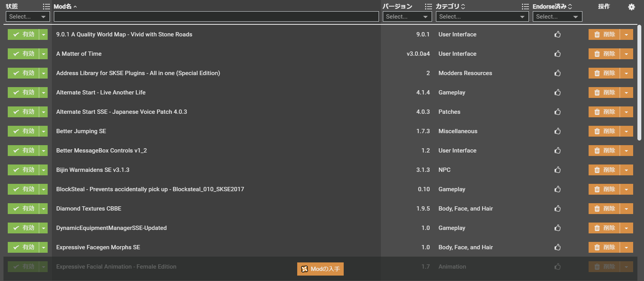This screenshot has width=644, height=281.
Task: Disable Address Library for SKSE Plugins mod
Action: click(x=23, y=73)
